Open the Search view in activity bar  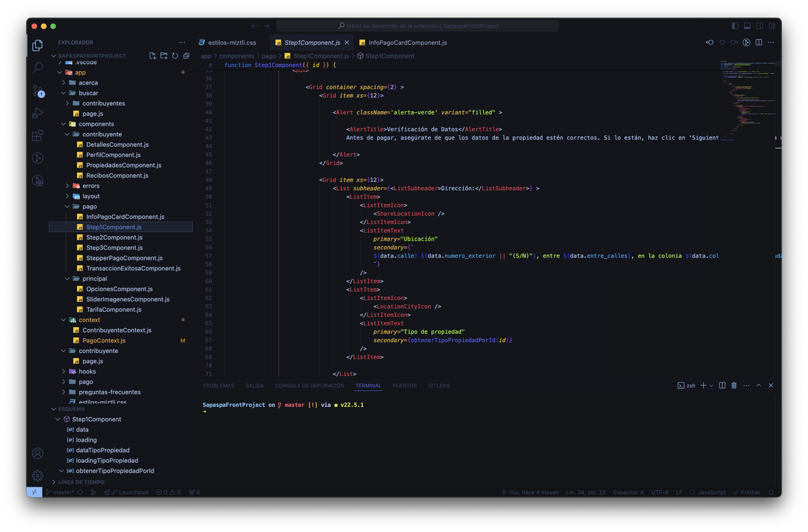(x=38, y=68)
